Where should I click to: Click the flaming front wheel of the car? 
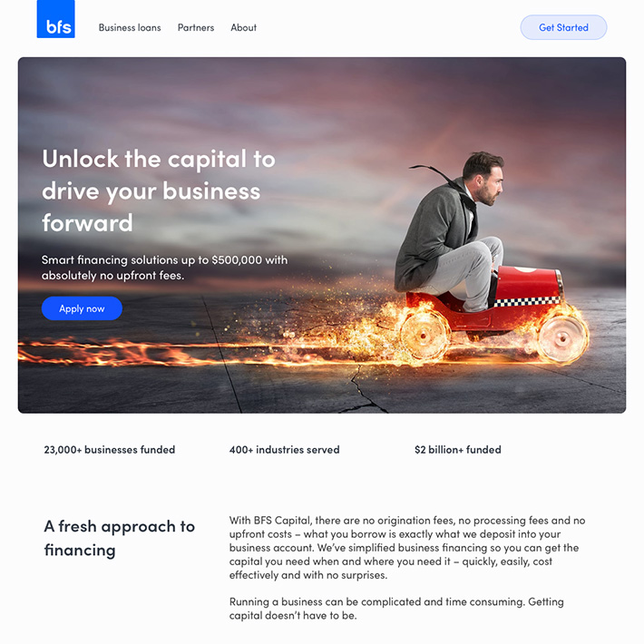pos(562,339)
